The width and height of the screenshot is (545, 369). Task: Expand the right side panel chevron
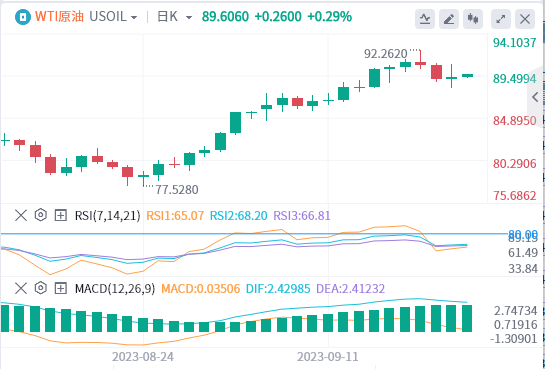536,97
